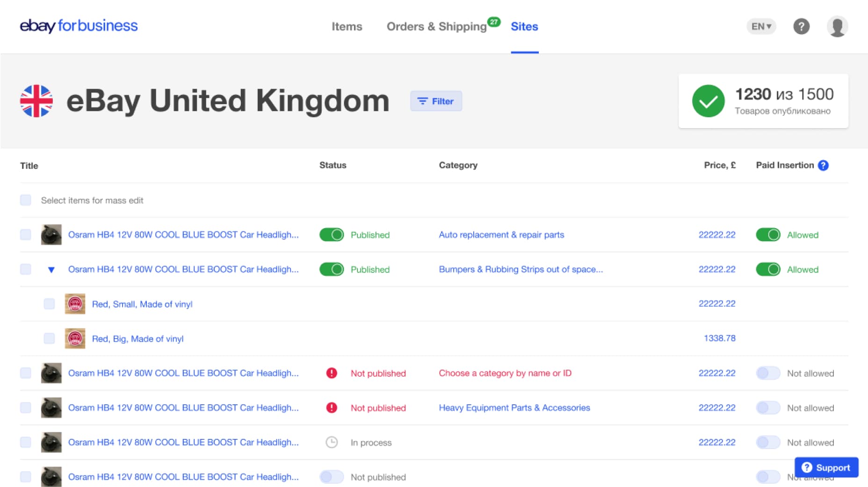Screen dimensions: 868x487
Task: Open 'Auto replacement & repair parts' category link
Action: coord(501,235)
